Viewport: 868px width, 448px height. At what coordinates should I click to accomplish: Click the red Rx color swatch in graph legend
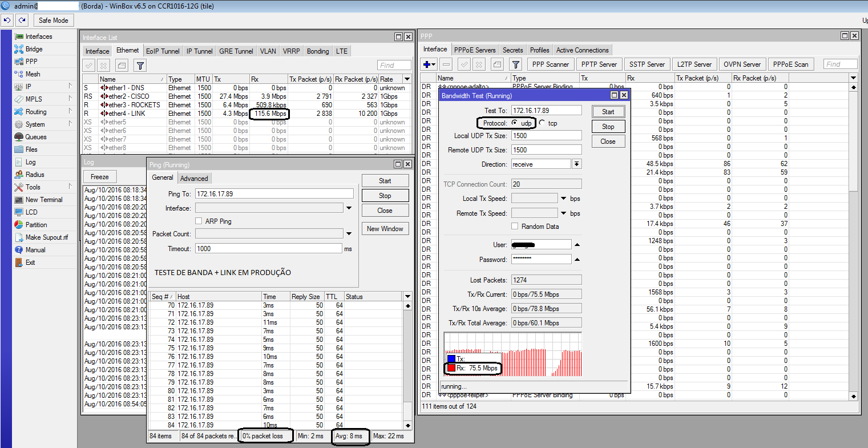pos(451,368)
